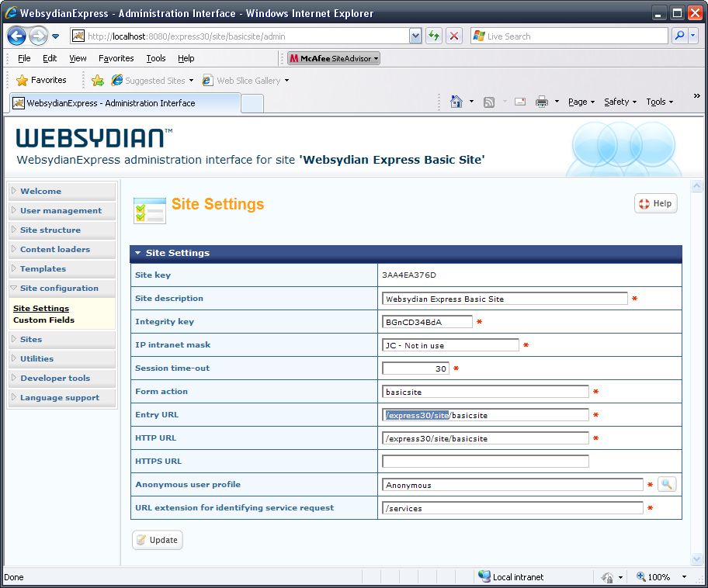Image resolution: width=708 pixels, height=588 pixels.
Task: Click the Session time-out field
Action: 416,368
